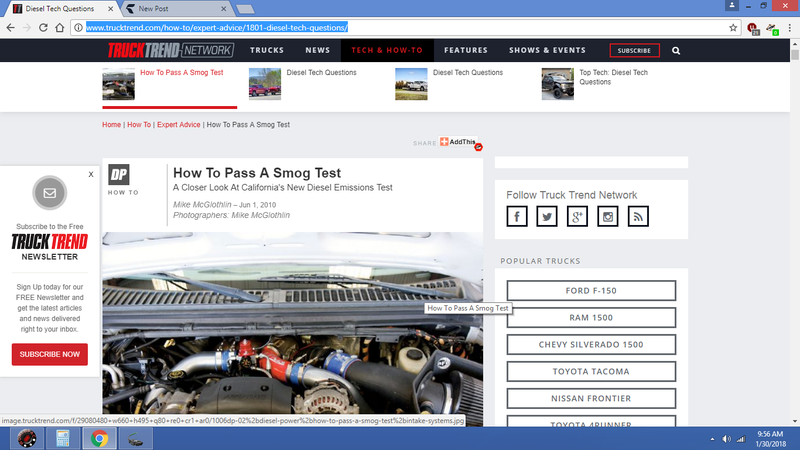Viewport: 800px width, 450px height.
Task: Go to the Expert Advice breadcrumb link
Action: click(179, 124)
